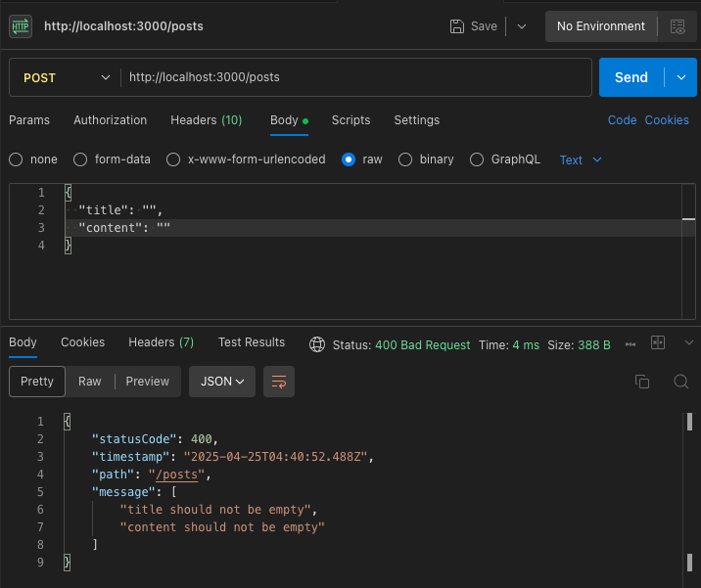Screen dimensions: 701x588
Task: Switch to the Scripts tab
Action: tap(350, 120)
